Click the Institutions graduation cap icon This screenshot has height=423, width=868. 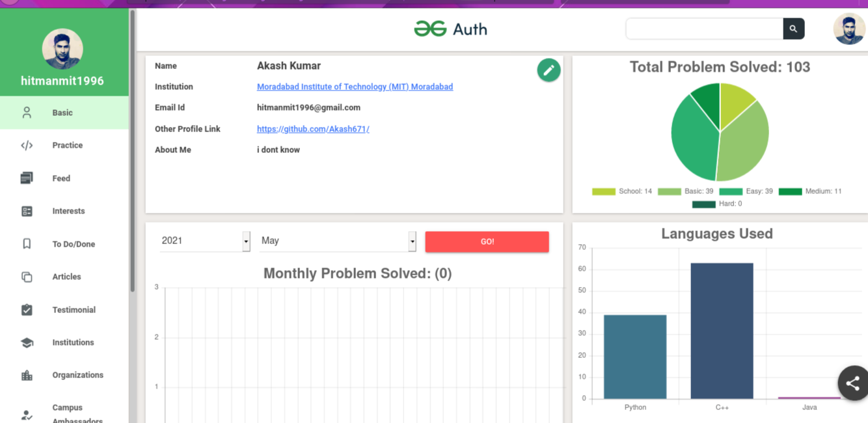(x=27, y=342)
